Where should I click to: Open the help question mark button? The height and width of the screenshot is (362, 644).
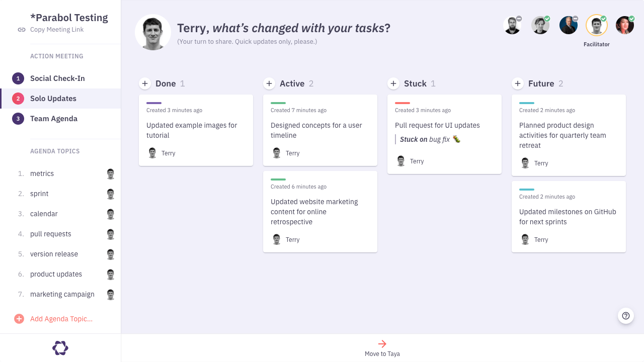pos(626,316)
